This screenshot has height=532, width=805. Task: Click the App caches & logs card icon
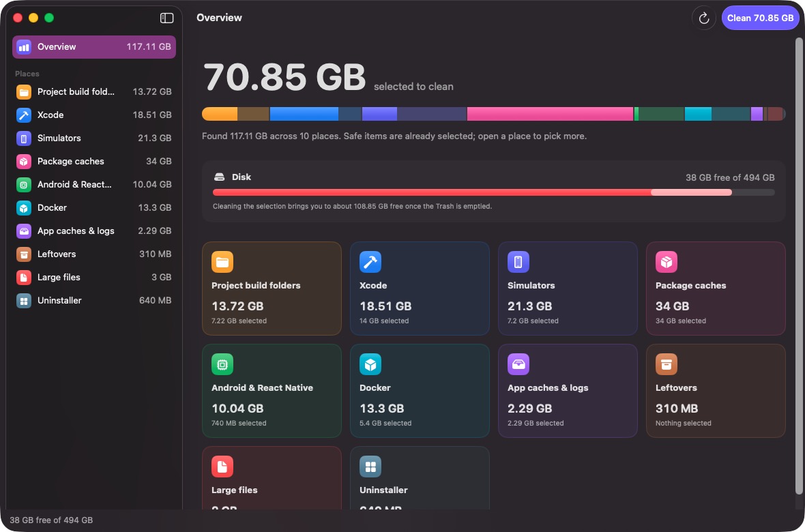(x=518, y=364)
